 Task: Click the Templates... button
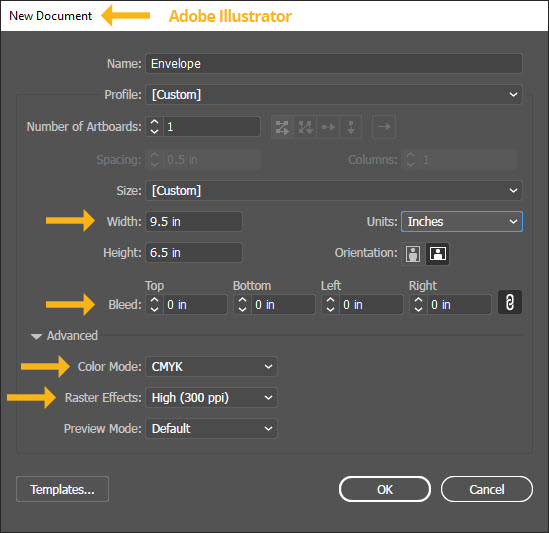click(62, 489)
